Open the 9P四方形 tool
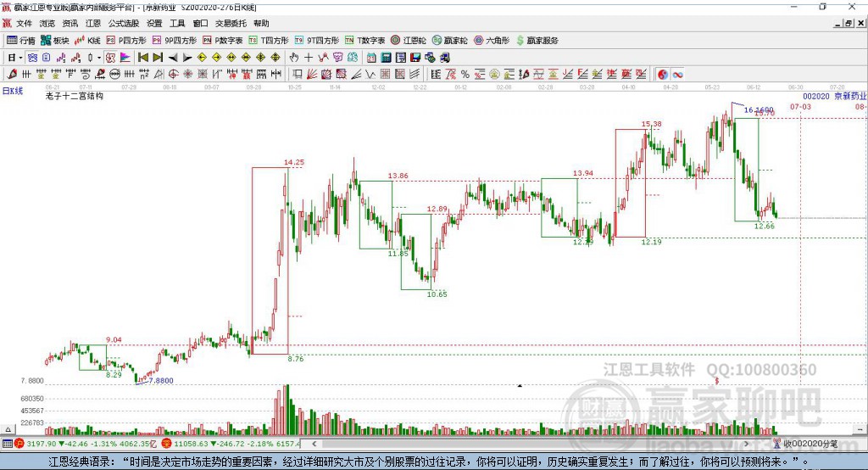This screenshot has height=470, width=868. pos(175,41)
